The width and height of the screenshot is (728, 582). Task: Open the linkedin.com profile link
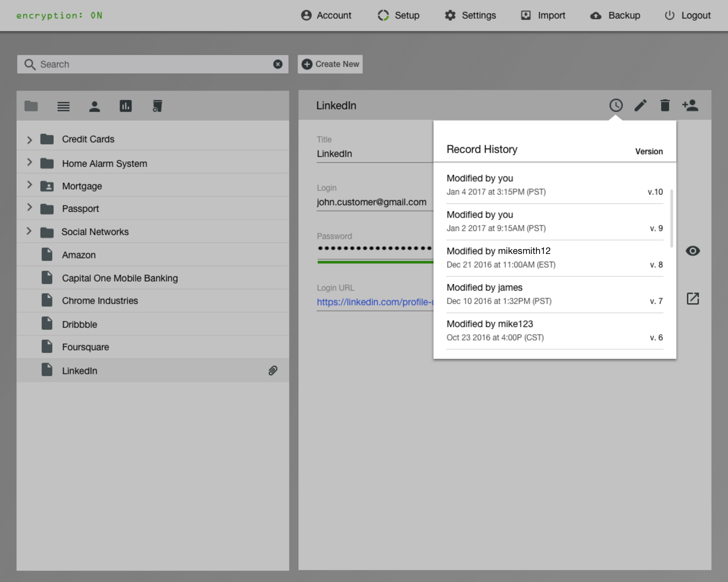click(x=375, y=302)
